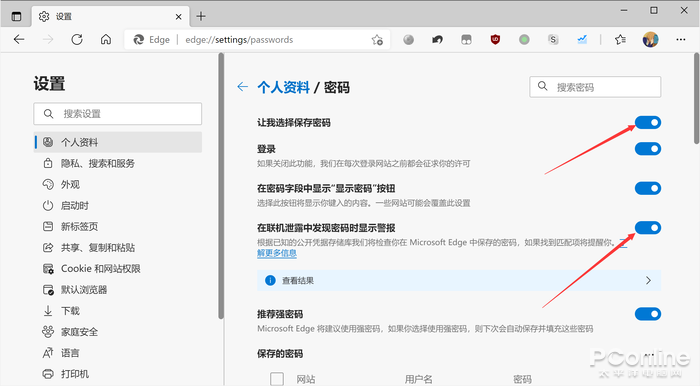Click the back arrow beside 个人资料 heading
This screenshot has width=700, height=386.
pos(242,87)
